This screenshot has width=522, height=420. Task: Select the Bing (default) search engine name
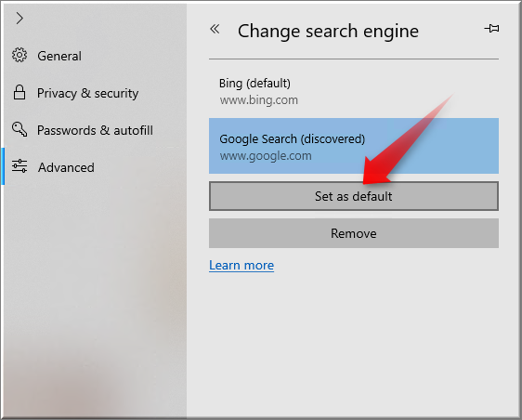point(254,84)
